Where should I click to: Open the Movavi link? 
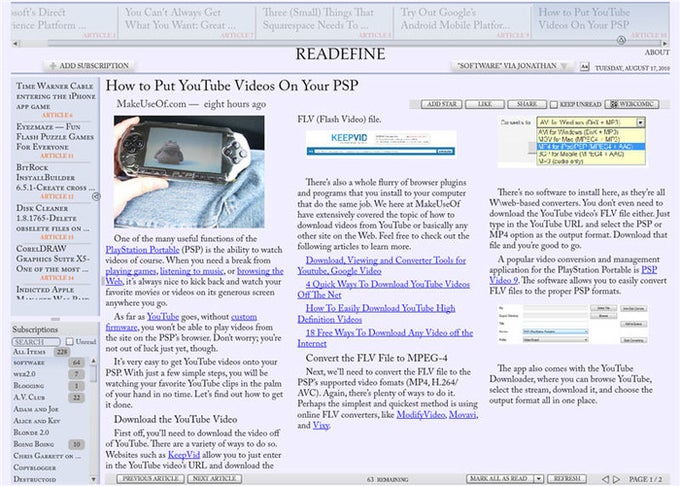click(462, 415)
